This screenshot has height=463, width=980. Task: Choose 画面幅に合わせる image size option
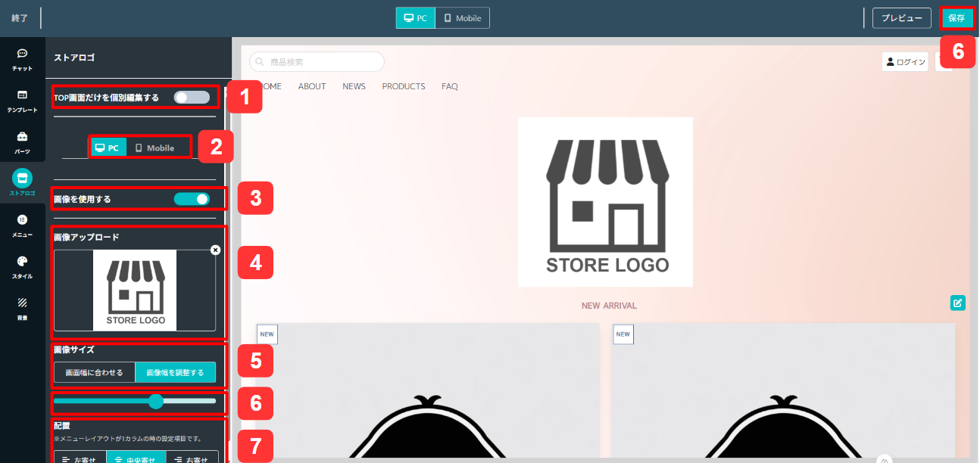pyautogui.click(x=95, y=372)
